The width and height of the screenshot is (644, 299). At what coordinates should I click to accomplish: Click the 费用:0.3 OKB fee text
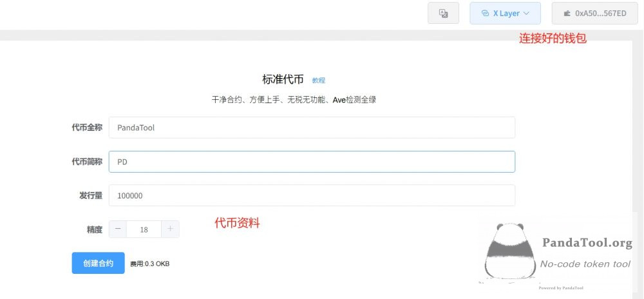click(150, 264)
